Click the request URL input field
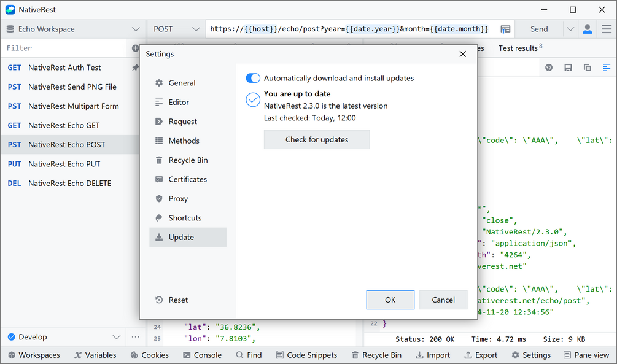Screen dimensions: 617x364 (x=350, y=29)
